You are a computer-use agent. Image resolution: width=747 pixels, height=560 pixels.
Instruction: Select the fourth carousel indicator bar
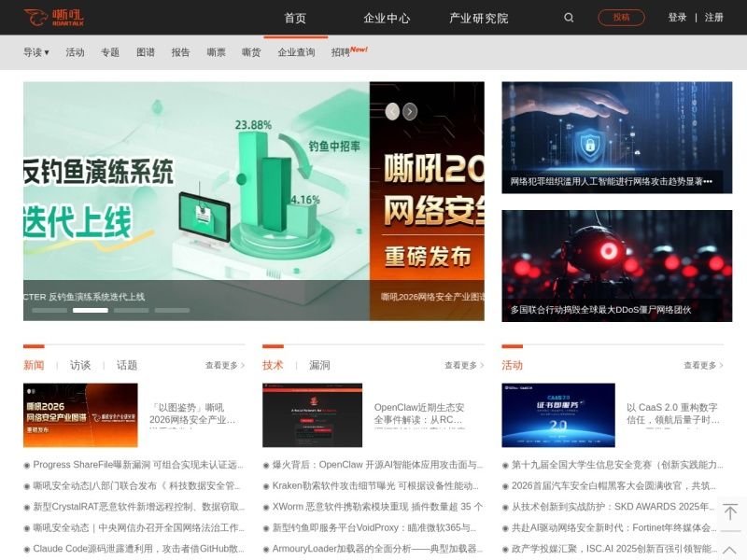(x=172, y=310)
